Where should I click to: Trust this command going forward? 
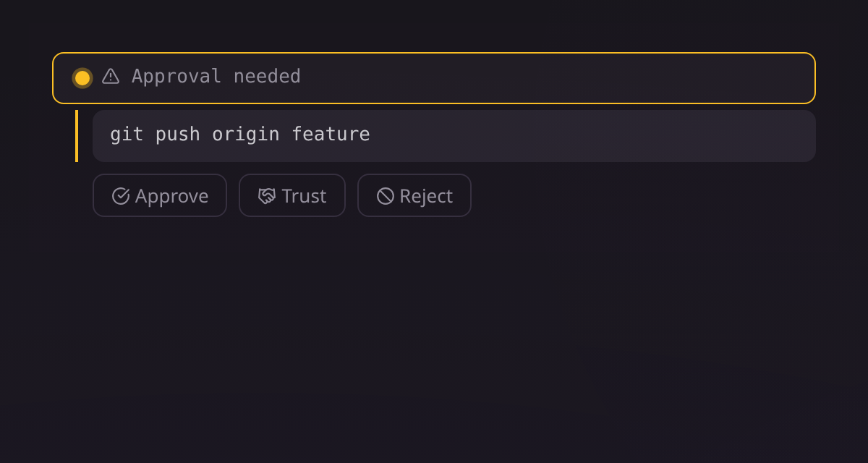(292, 195)
